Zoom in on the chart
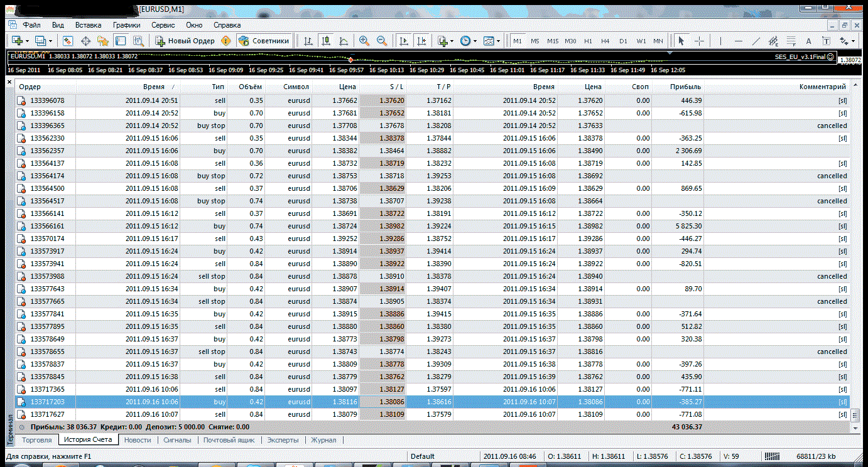This screenshot has width=868, height=467. pos(364,41)
